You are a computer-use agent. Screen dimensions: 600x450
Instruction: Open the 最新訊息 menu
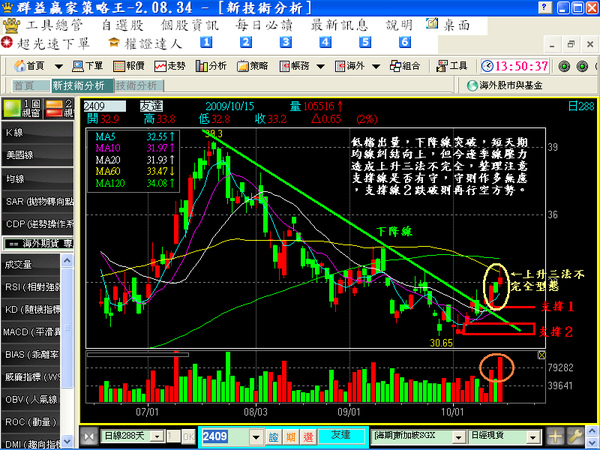click(339, 25)
